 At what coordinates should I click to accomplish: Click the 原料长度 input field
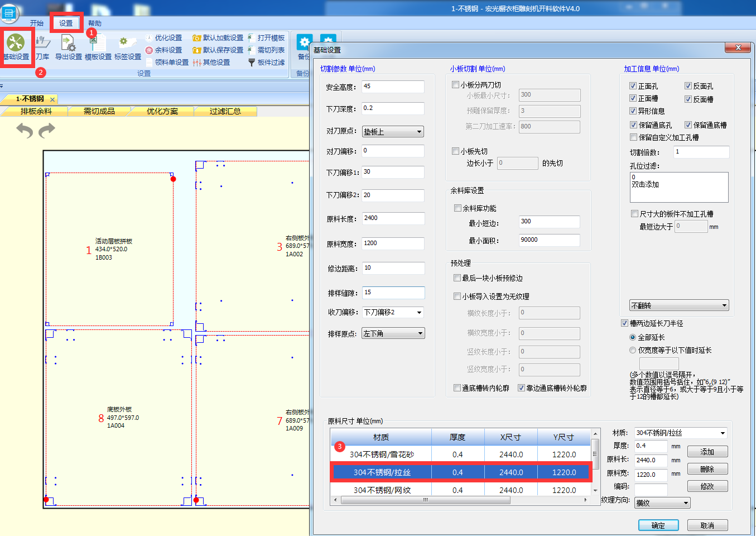tap(393, 218)
